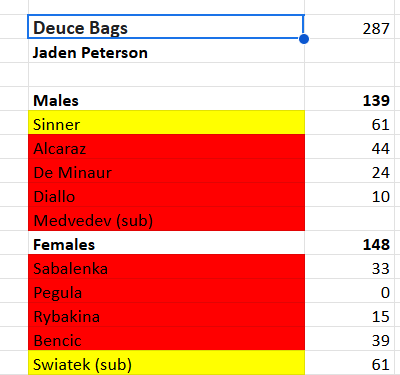Select the red Alcaraz cell

click(166, 147)
